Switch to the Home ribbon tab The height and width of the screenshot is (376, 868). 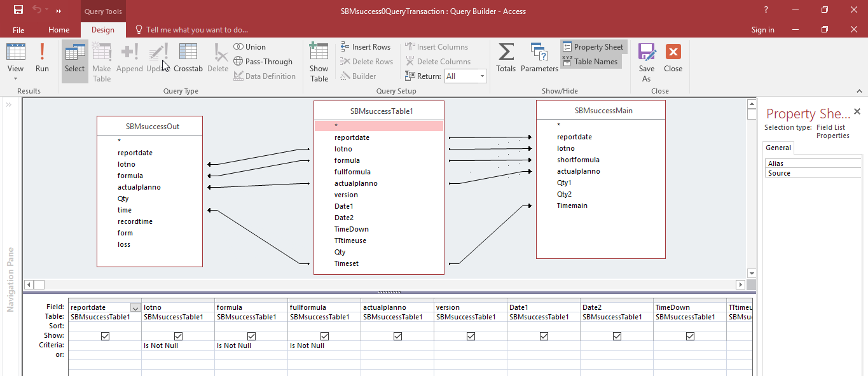pyautogui.click(x=59, y=30)
